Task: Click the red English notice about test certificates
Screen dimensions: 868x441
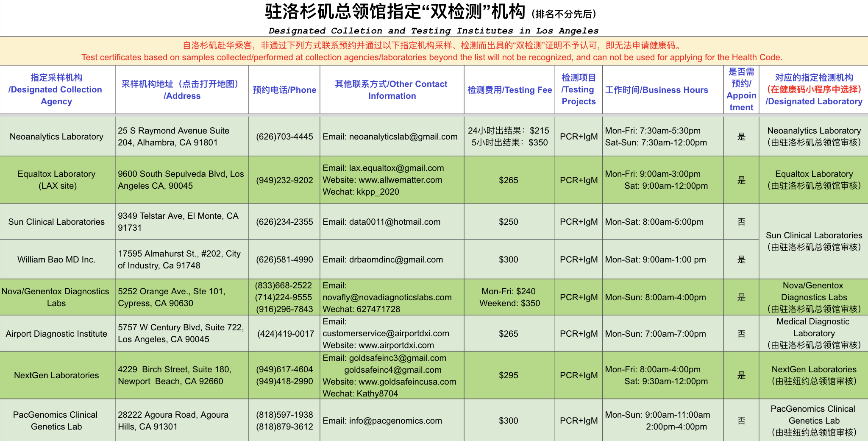Action: (x=432, y=57)
